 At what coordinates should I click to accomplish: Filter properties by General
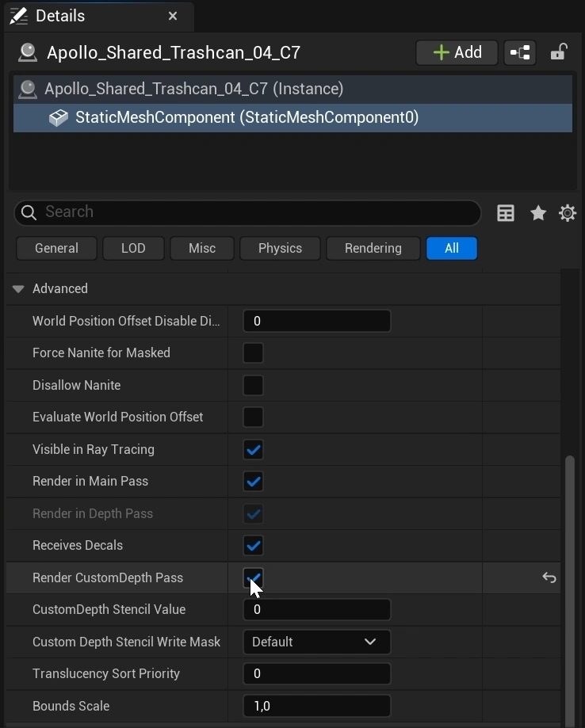(x=57, y=249)
